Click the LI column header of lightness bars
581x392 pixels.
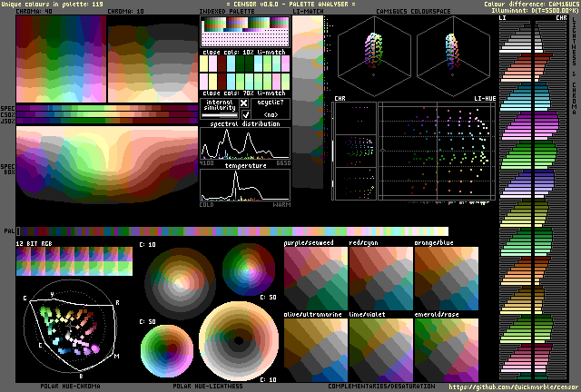tap(502, 18)
